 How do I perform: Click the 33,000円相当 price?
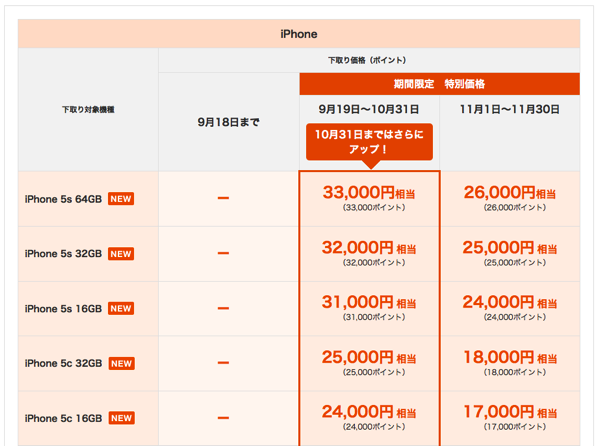click(369, 192)
